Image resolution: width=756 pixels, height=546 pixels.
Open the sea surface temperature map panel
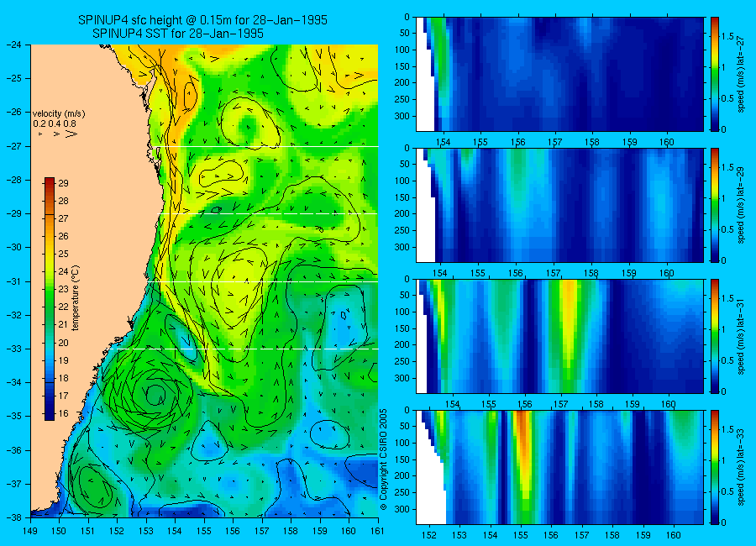[204, 281]
